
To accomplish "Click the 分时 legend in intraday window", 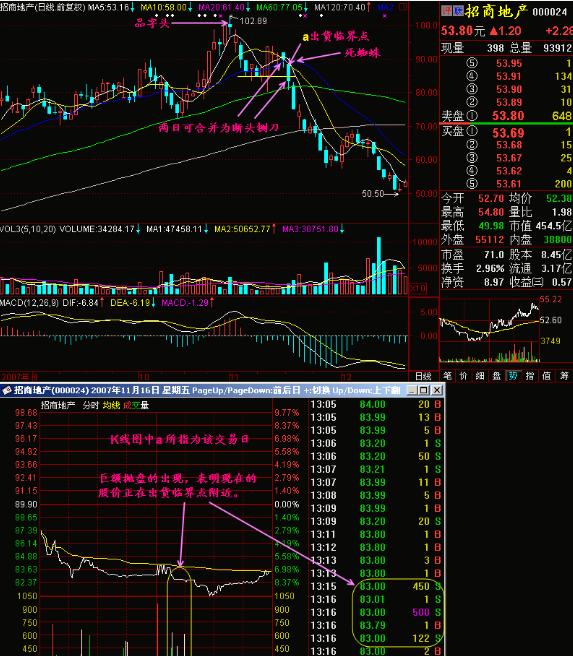I will [91, 405].
